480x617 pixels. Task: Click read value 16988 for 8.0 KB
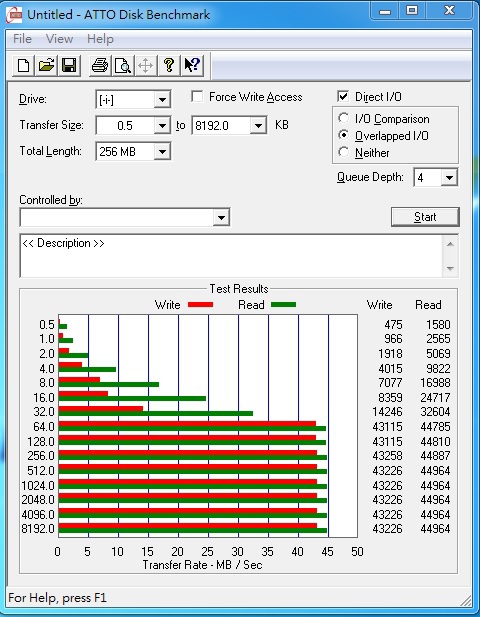coord(435,382)
